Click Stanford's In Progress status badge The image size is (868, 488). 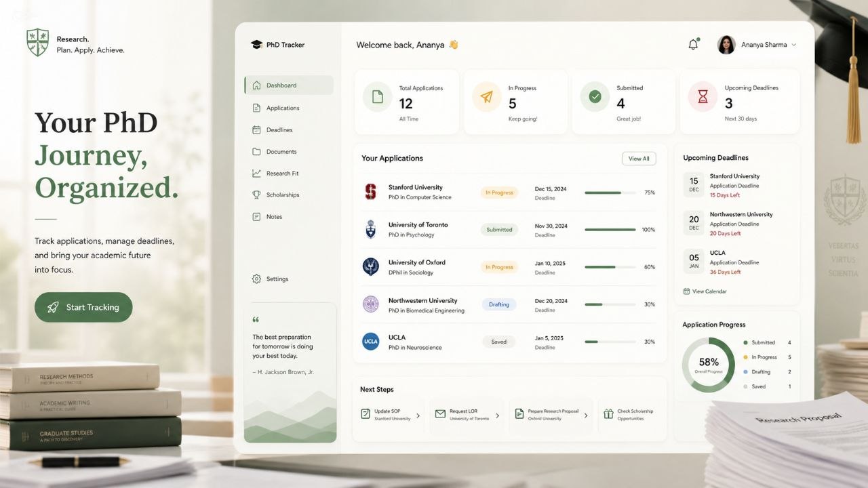click(x=499, y=192)
